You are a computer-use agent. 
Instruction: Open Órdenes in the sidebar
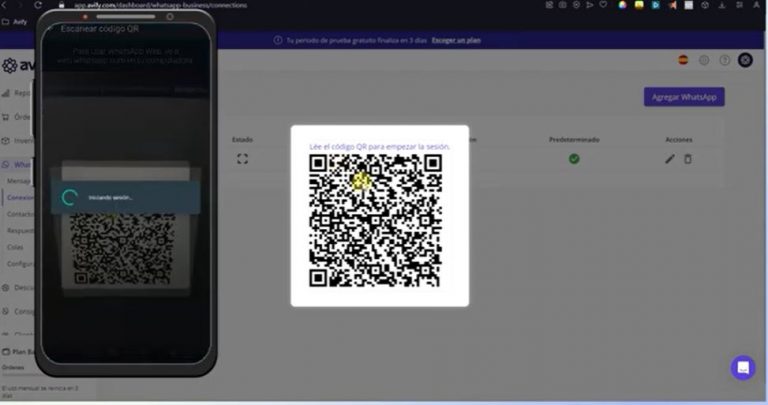click(17, 117)
